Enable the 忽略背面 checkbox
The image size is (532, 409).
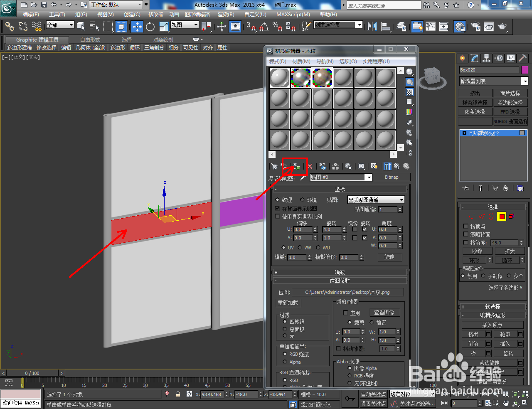(x=465, y=234)
